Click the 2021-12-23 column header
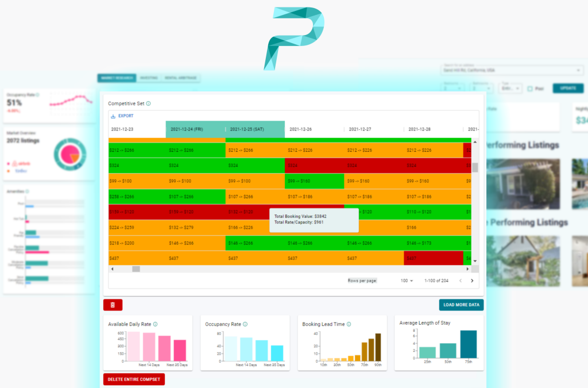Viewport: 588px width, 388px height. pos(137,129)
